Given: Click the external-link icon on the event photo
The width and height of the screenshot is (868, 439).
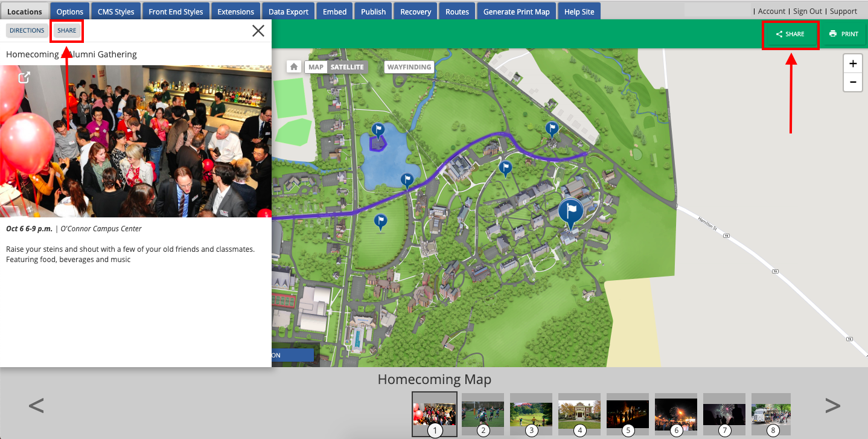Looking at the screenshot, I should [24, 77].
